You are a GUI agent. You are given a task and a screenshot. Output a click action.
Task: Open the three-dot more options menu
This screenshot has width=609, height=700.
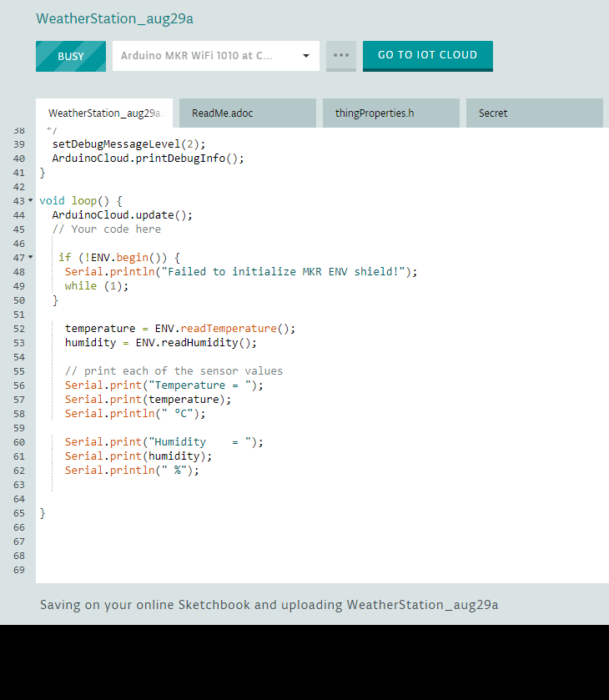pos(340,56)
